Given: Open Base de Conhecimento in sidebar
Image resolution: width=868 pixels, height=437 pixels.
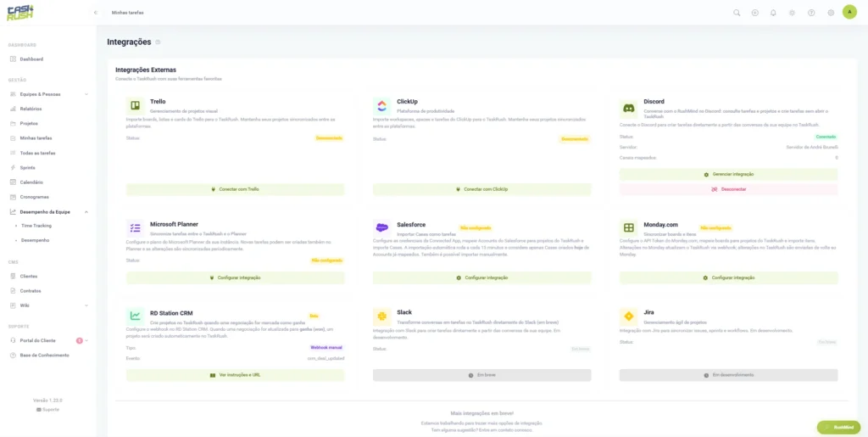Looking at the screenshot, I should point(44,355).
